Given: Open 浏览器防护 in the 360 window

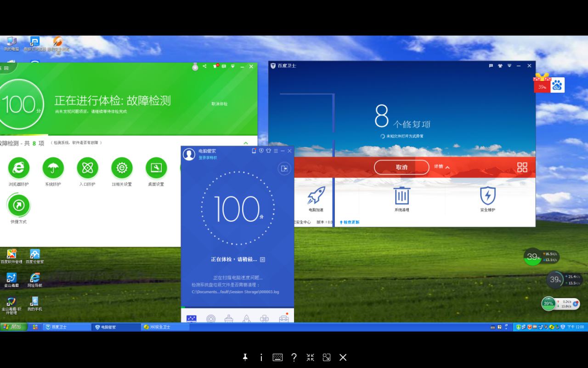Looking at the screenshot, I should coord(18,168).
